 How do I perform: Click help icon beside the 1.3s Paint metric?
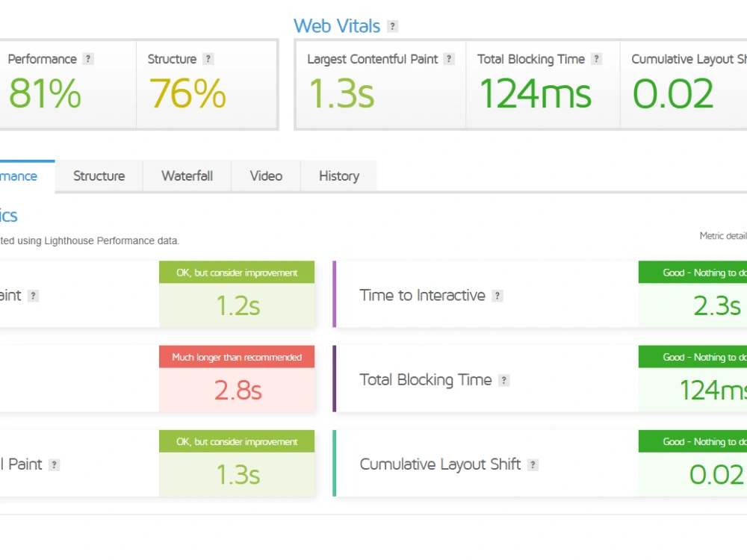(x=55, y=464)
